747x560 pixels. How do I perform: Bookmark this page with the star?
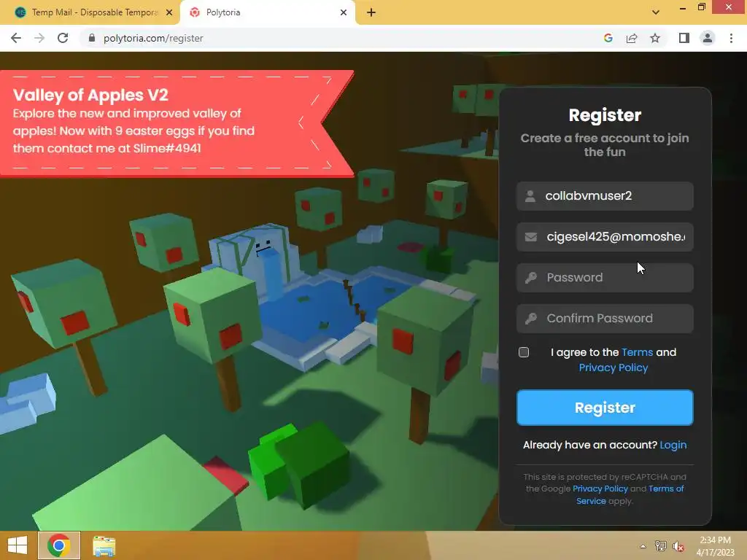point(655,38)
